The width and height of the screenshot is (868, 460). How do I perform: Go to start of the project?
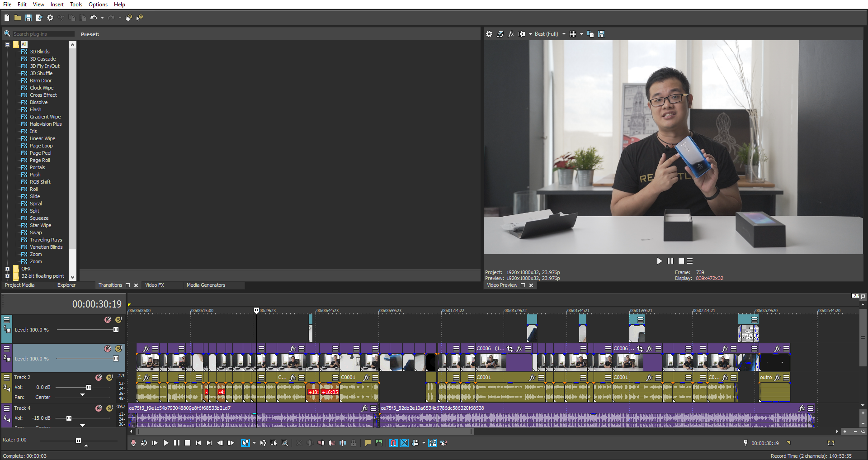(198, 443)
